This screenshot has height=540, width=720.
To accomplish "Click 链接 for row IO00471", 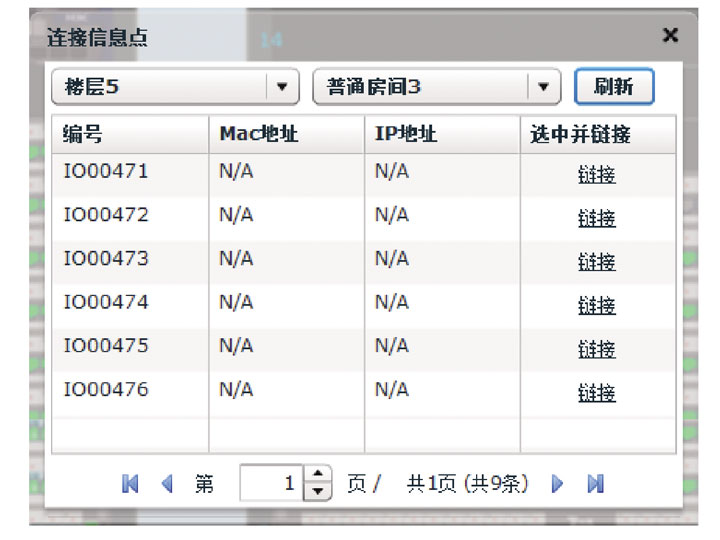I will [597, 175].
